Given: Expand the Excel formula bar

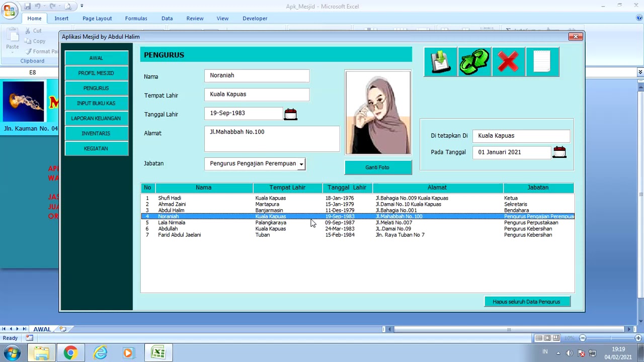Looking at the screenshot, I should (x=640, y=72).
